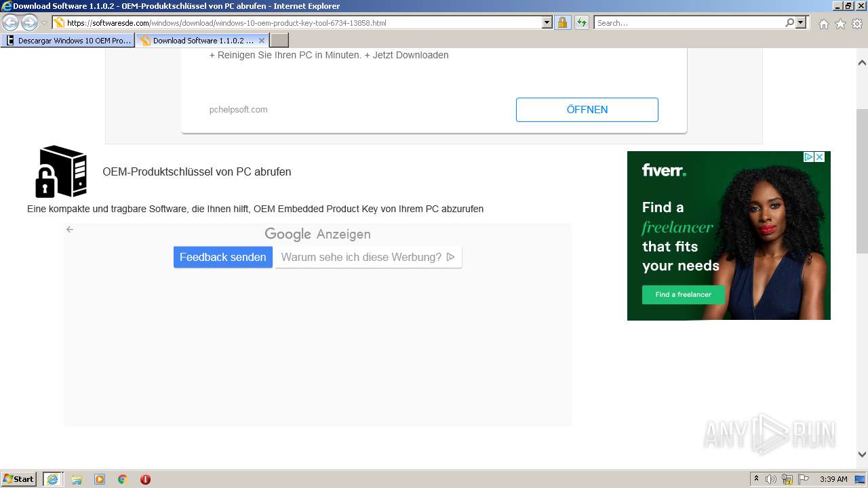This screenshot has height=488, width=868.
Task: Click the Eine kompakte und tragbare Software description
Action: [x=255, y=209]
